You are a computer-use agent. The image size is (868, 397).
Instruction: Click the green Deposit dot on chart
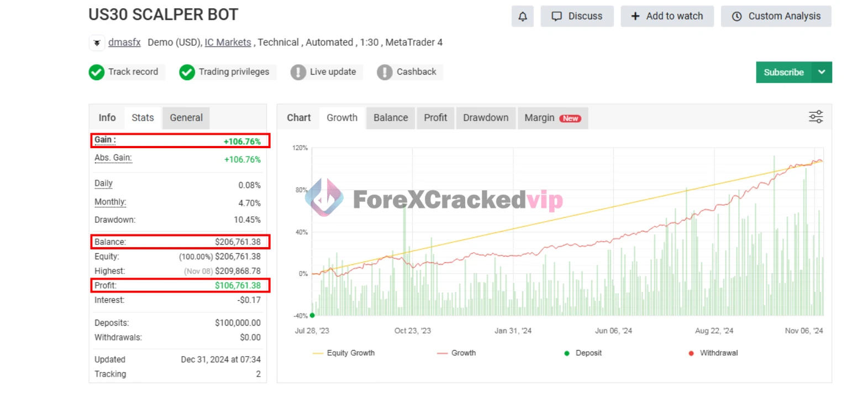(312, 316)
